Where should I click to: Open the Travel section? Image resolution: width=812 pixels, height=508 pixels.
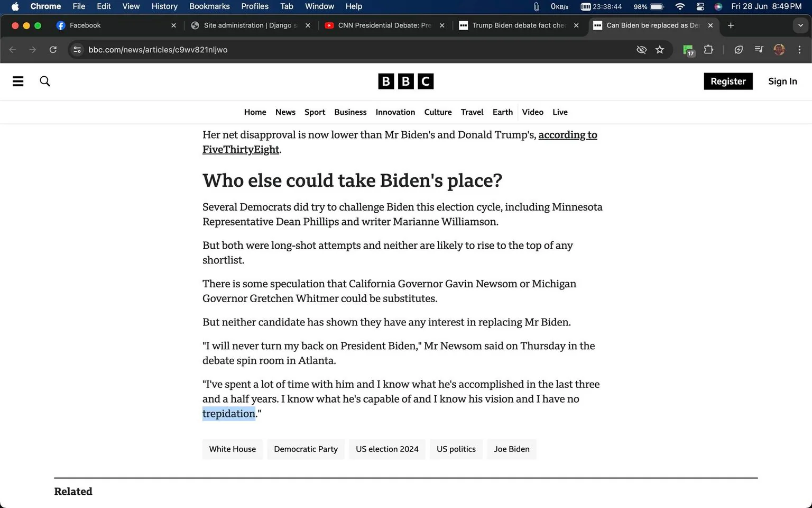pyautogui.click(x=472, y=112)
